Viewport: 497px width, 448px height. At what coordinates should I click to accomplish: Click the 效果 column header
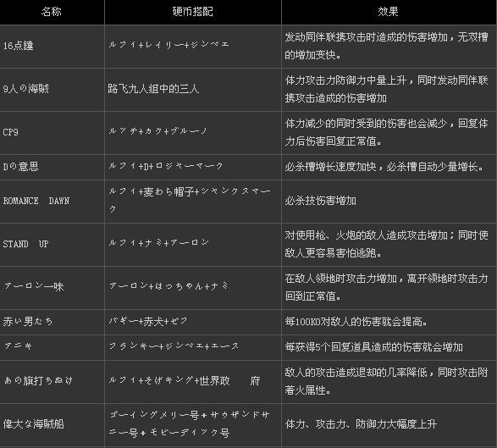click(389, 12)
